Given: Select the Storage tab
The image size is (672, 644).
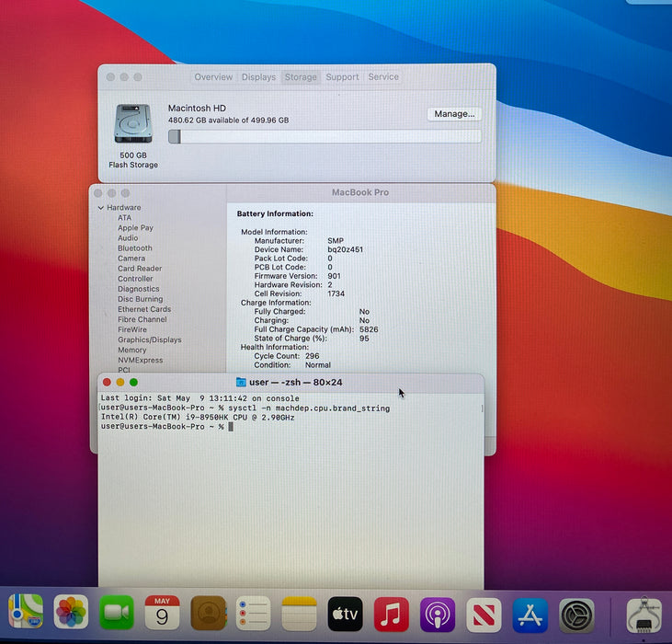Looking at the screenshot, I should 301,77.
